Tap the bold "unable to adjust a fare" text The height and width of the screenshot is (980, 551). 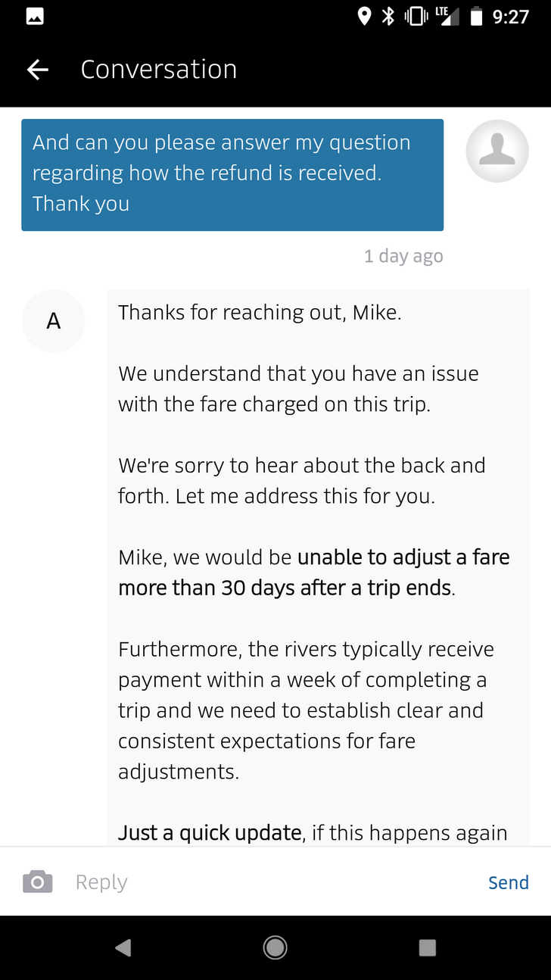[403, 557]
